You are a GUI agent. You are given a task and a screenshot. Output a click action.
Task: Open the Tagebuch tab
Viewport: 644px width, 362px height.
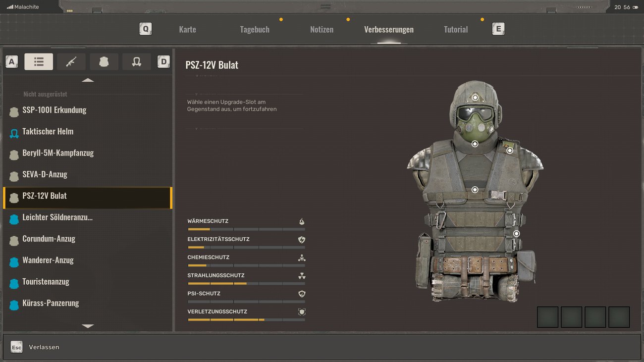255,29
